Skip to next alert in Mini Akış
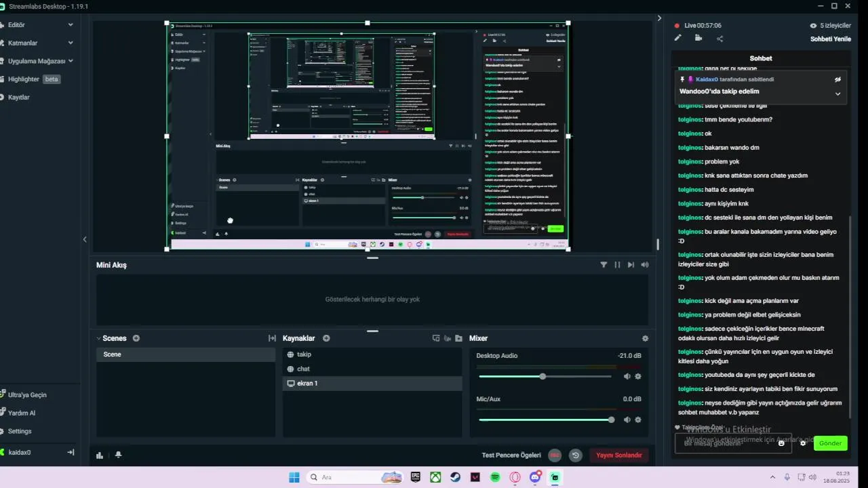Image resolution: width=868 pixels, height=488 pixels. coord(631,265)
